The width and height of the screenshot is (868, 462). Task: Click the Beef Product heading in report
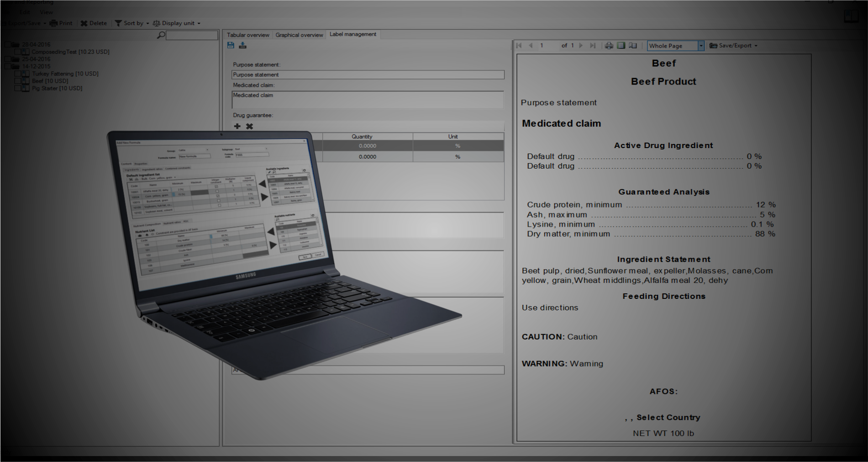pyautogui.click(x=663, y=81)
